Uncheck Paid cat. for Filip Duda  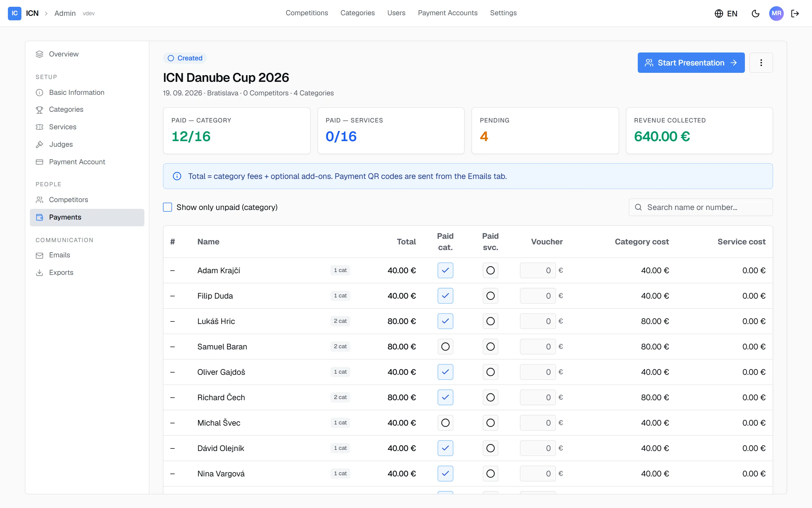click(445, 296)
